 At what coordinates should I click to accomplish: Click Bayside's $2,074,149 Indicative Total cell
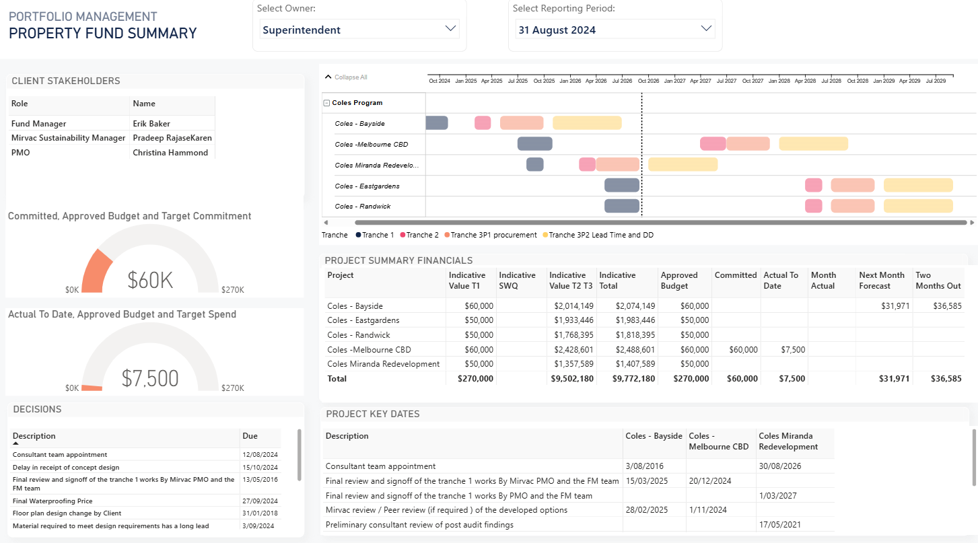[x=635, y=306]
